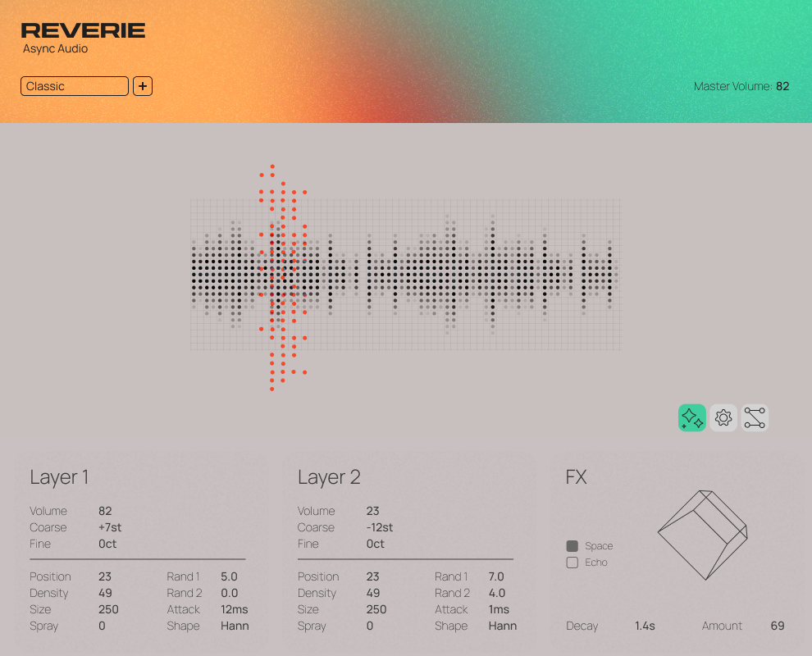Select the Layer 1 heading
The image size is (812, 656).
coord(59,477)
